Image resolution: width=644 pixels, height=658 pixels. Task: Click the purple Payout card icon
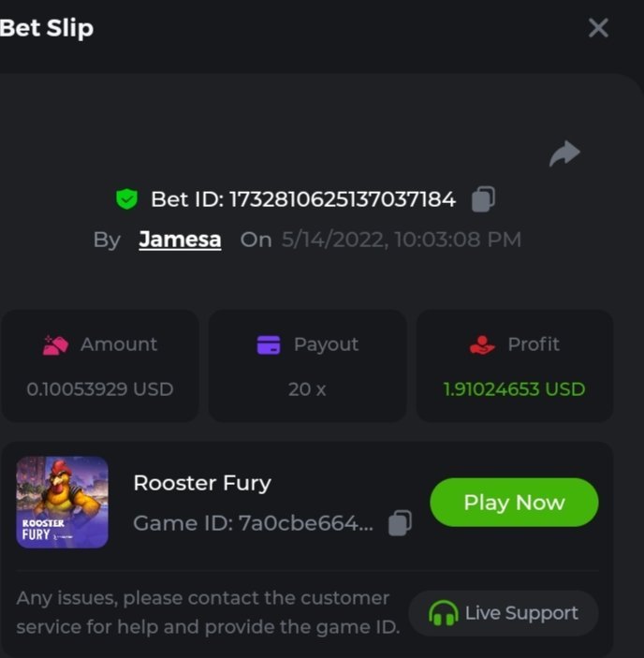[269, 344]
